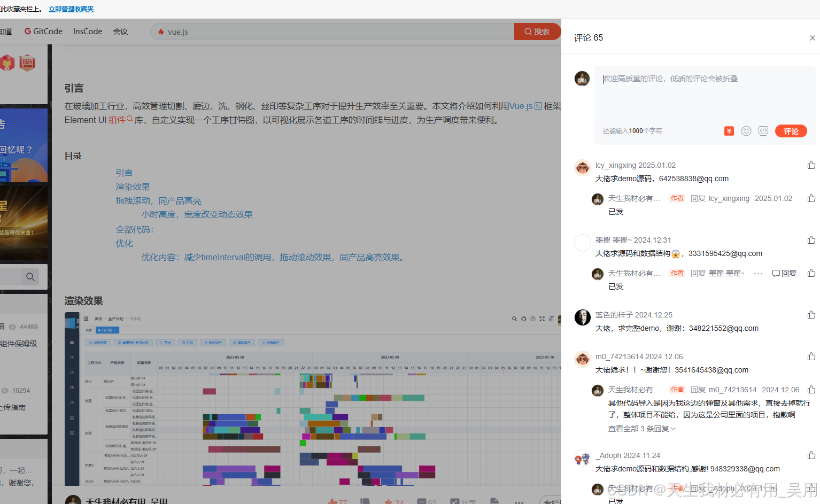Image resolution: width=820 pixels, height=504 pixels.
Task: Like m0_74213614's comment
Action: [x=811, y=356]
